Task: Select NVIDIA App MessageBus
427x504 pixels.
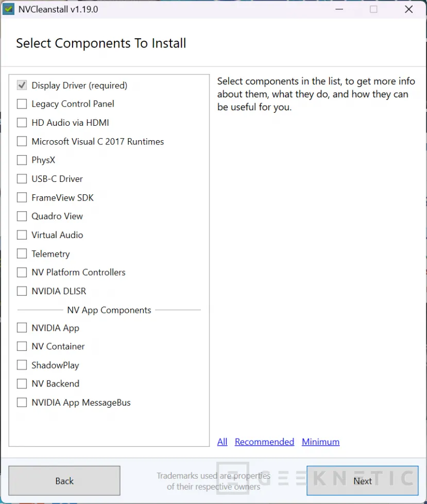Action: click(x=22, y=402)
